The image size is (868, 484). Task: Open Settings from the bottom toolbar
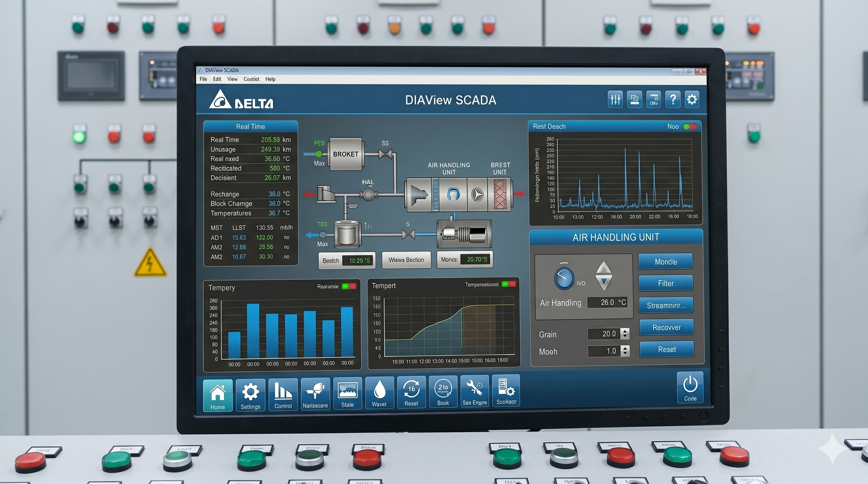(x=250, y=395)
